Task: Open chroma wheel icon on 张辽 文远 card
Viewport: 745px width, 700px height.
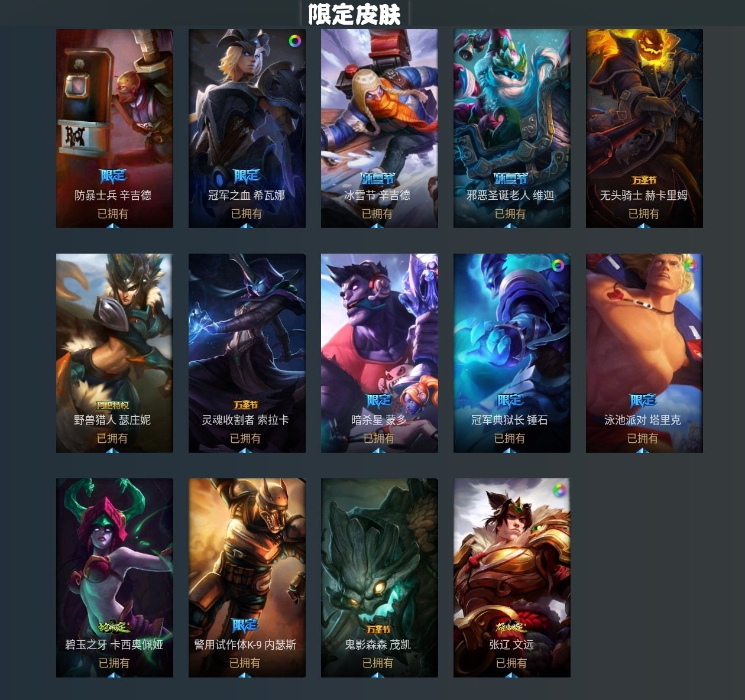Action: [x=559, y=490]
